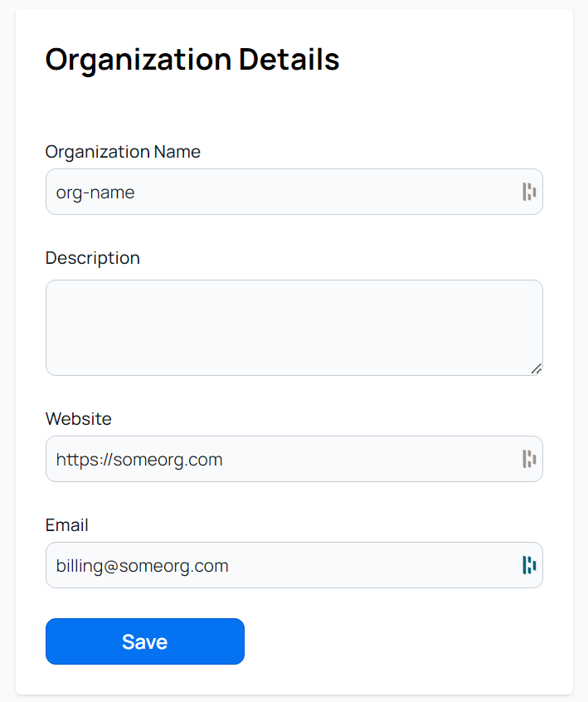Click the autofill icon in Website field
588x702 pixels.
point(528,459)
